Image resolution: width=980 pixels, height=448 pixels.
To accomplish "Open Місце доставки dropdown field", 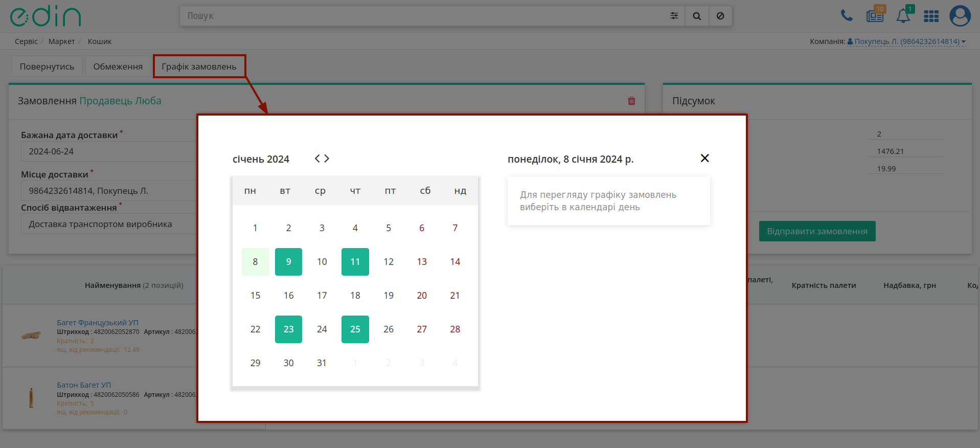I will (108, 191).
